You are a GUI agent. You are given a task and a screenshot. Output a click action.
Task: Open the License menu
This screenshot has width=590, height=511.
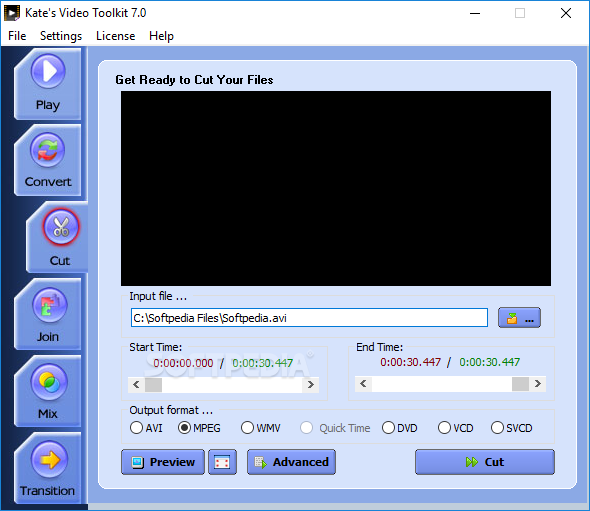point(116,36)
